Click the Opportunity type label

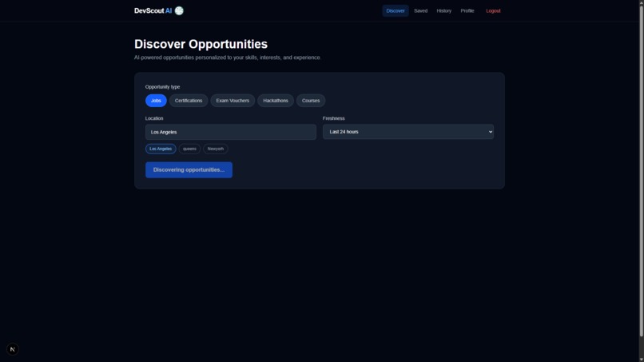pyautogui.click(x=162, y=86)
